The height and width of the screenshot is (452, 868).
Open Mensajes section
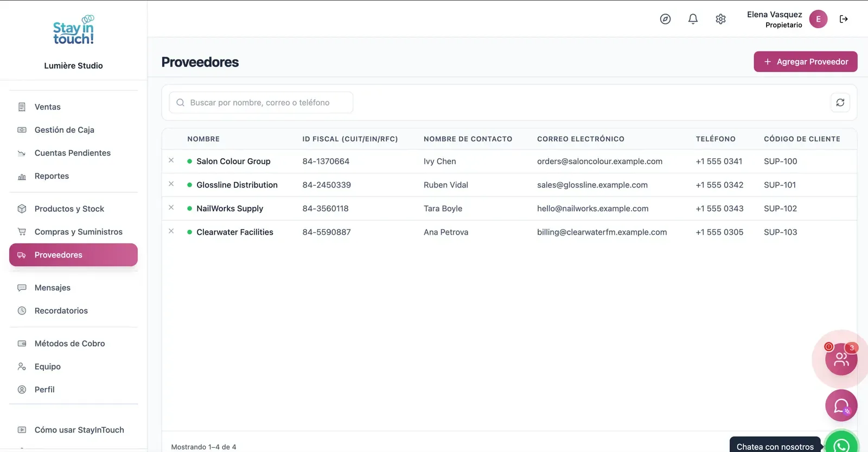pyautogui.click(x=73, y=288)
